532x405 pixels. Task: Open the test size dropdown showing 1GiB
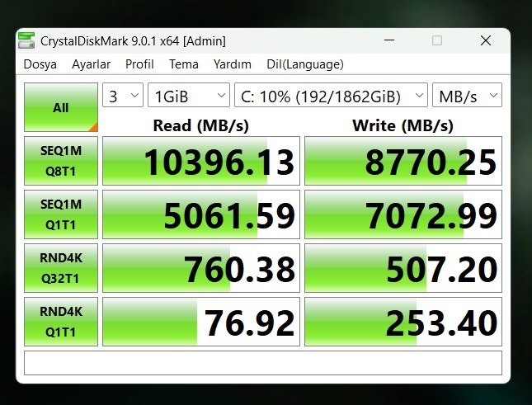pos(189,95)
